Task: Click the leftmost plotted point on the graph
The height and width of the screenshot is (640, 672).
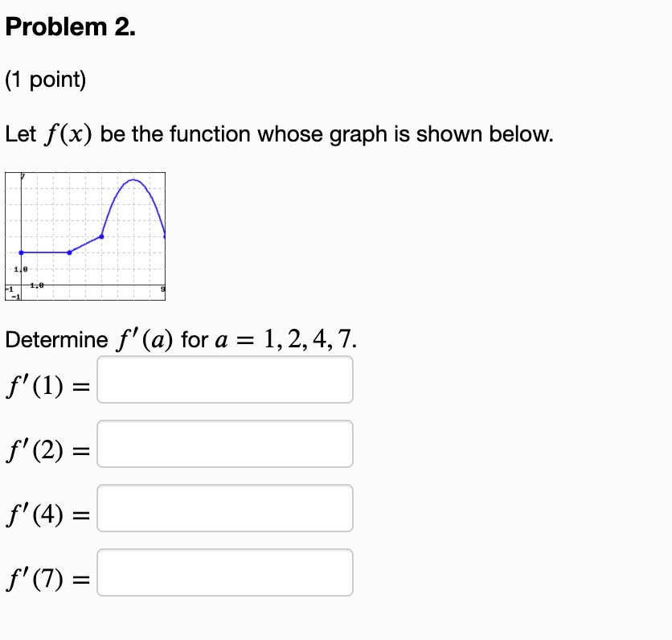Action: pyautogui.click(x=20, y=252)
